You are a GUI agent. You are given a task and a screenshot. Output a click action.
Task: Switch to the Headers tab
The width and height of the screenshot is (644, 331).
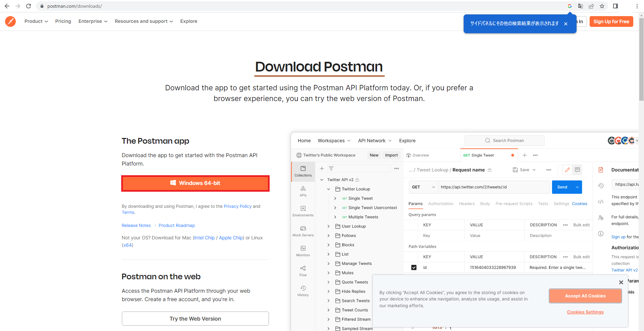(467, 204)
